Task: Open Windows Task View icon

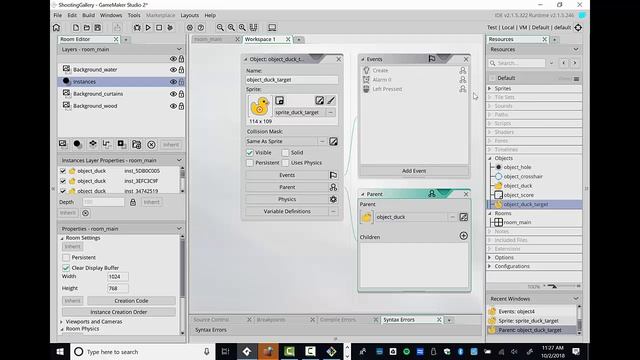Action: click(x=225, y=351)
